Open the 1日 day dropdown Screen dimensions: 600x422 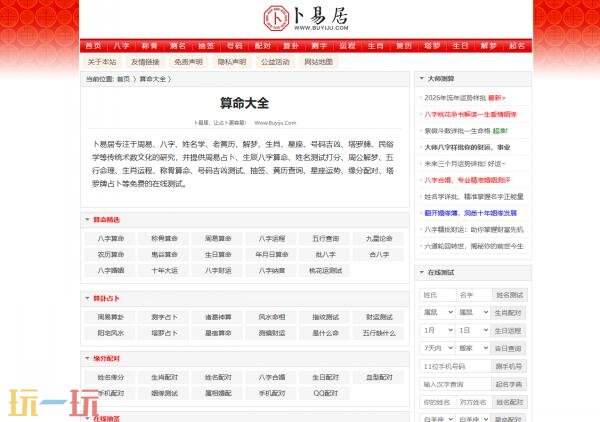click(x=474, y=330)
